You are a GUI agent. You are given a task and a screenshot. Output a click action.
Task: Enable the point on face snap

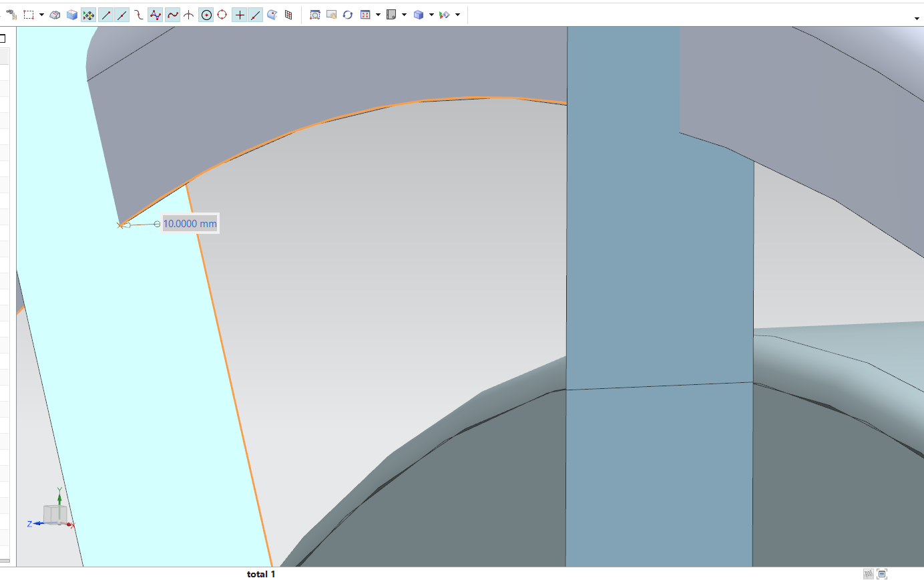[272, 15]
